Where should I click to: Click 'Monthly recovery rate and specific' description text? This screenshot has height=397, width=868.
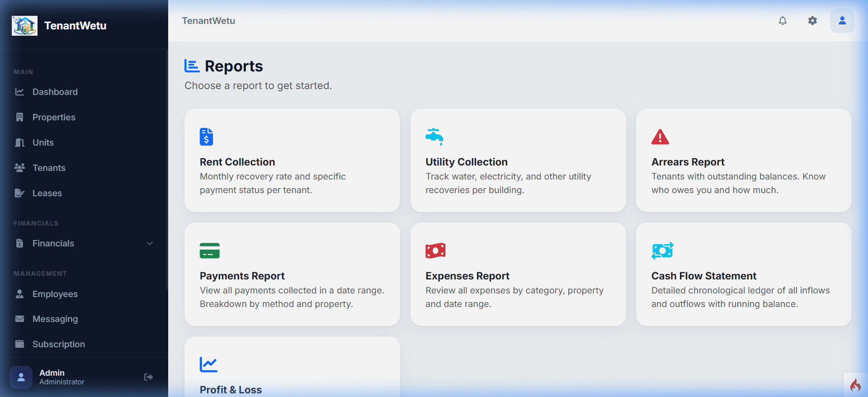click(273, 176)
